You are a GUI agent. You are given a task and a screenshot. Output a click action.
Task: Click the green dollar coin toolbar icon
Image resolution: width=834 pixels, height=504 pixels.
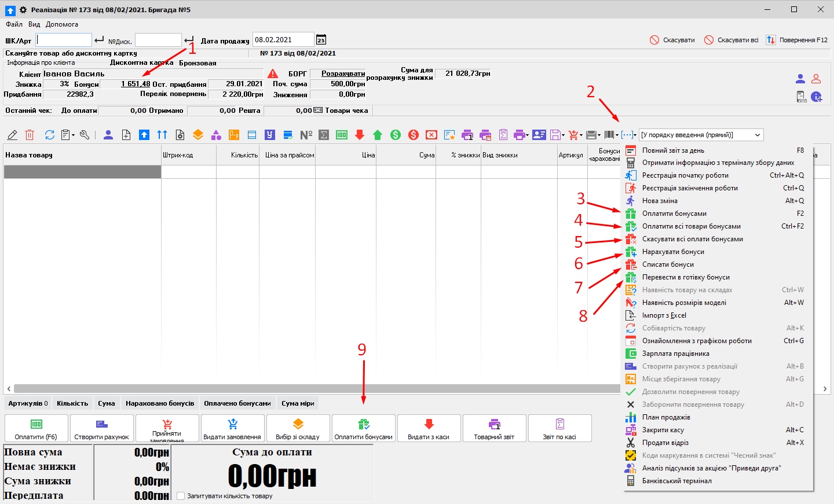396,135
